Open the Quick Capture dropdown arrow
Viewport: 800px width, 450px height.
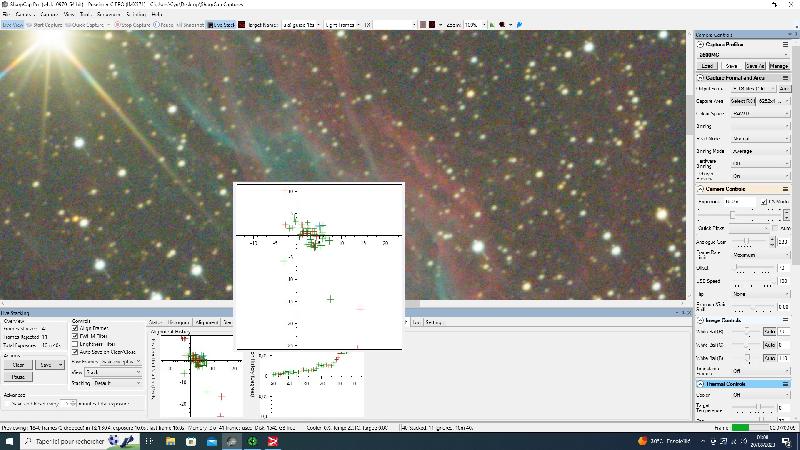point(108,24)
